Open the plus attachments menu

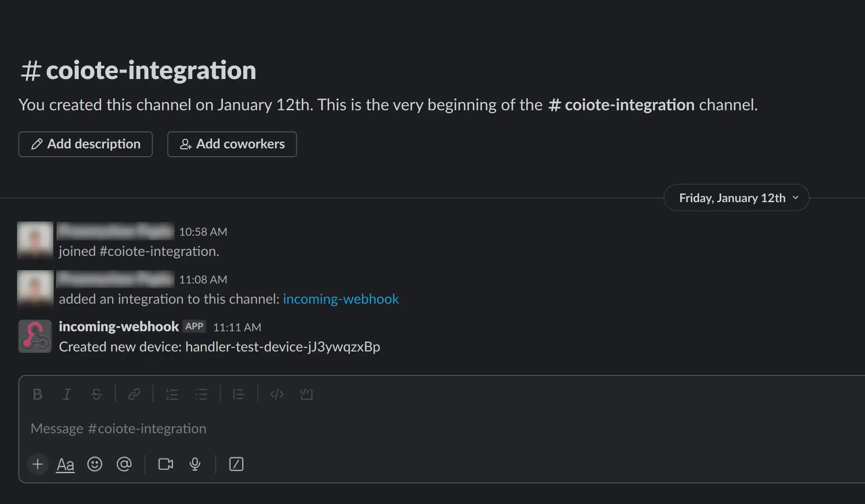pos(38,464)
